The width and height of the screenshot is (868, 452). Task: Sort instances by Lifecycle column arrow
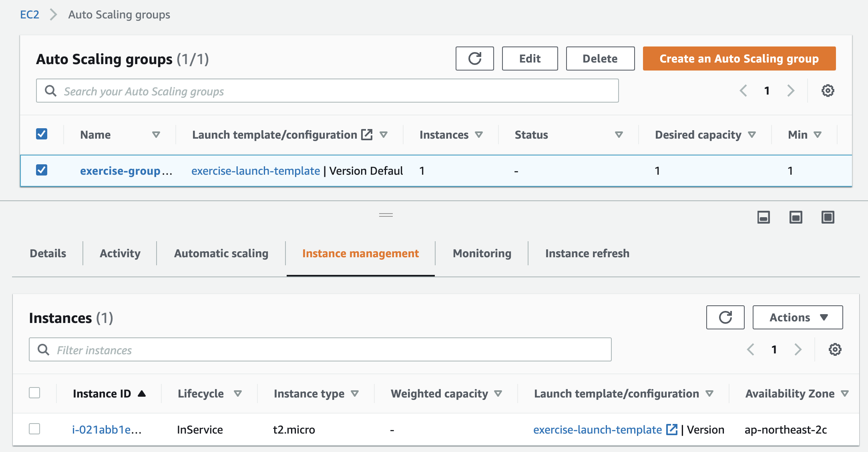[238, 393]
